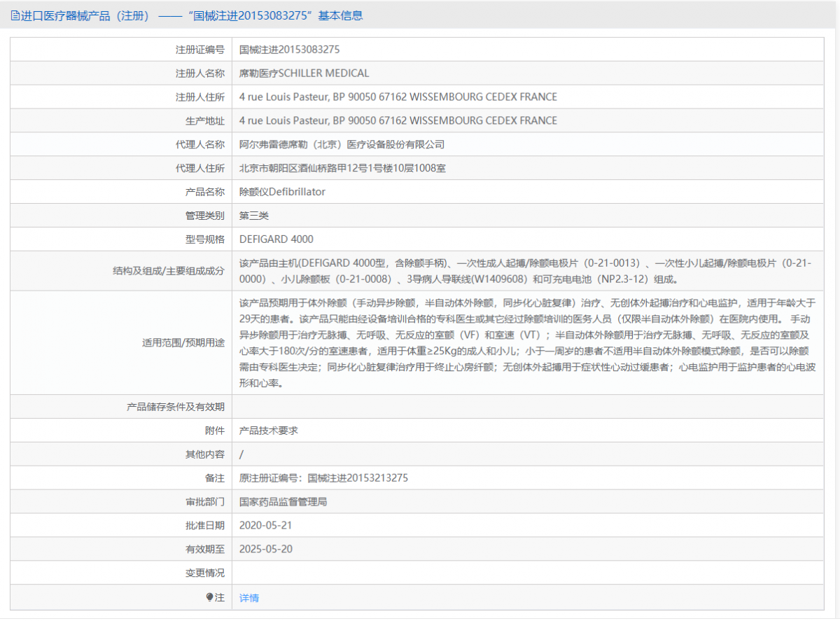The height and width of the screenshot is (621, 840).
Task: Select attachment value 产品技术要求
Action: [x=269, y=431]
